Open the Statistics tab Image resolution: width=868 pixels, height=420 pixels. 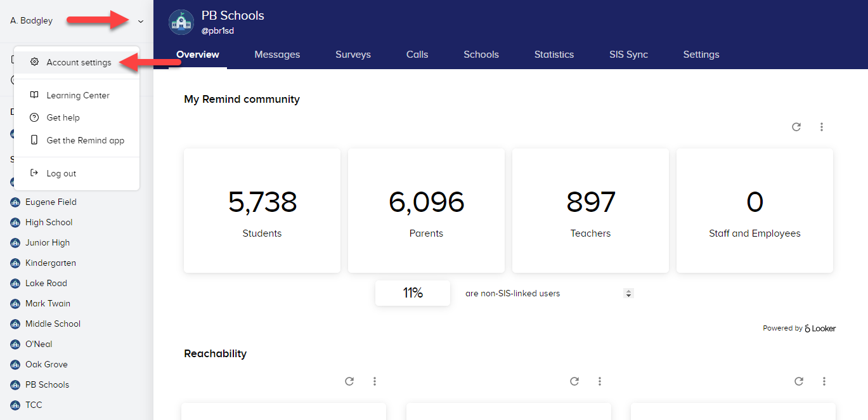(554, 55)
